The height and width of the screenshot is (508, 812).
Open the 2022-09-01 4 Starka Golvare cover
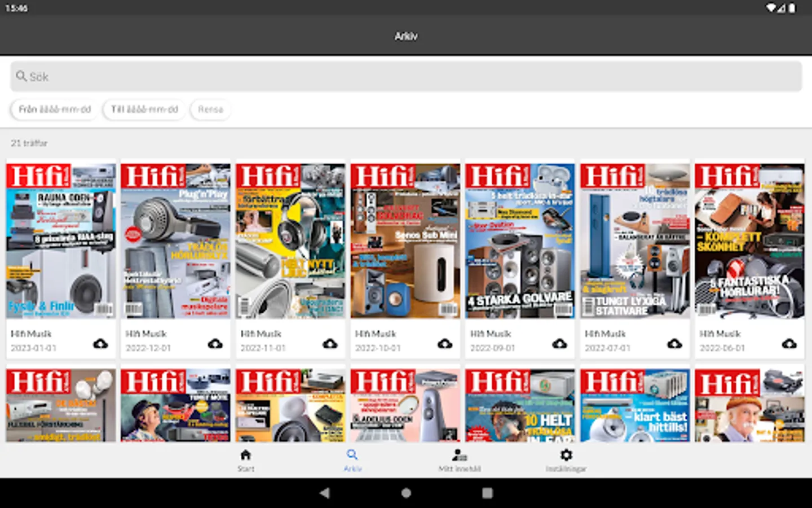[520, 241]
